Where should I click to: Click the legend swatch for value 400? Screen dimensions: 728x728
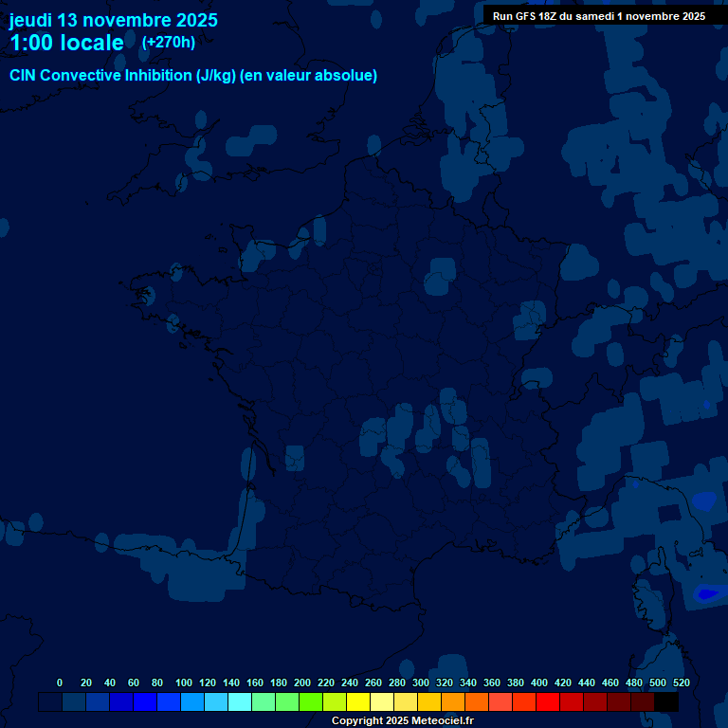523,701
